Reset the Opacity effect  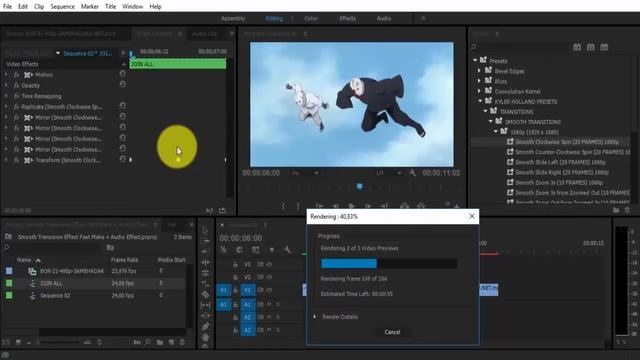122,84
